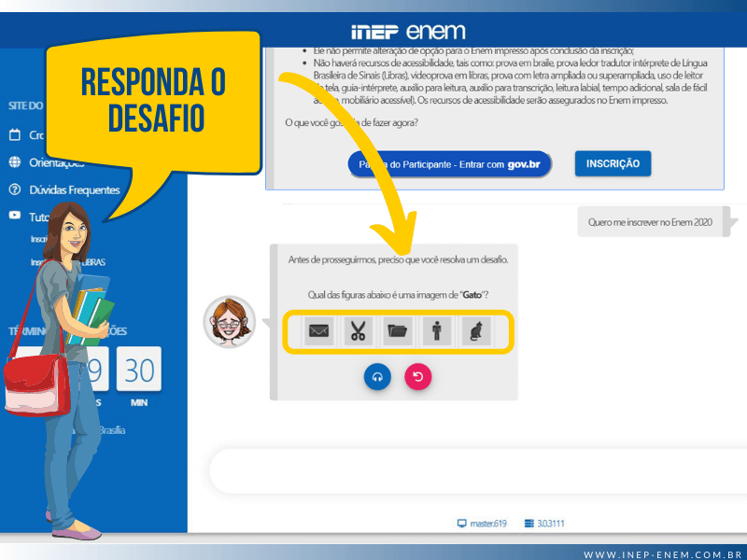Open Dúvidas Frequentes question mark icon
The height and width of the screenshot is (560, 747).
point(15,189)
